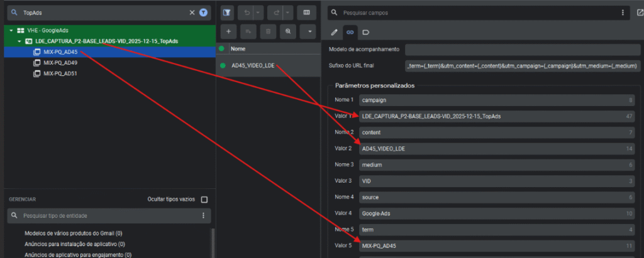The width and height of the screenshot is (644, 258).
Task: Switch to the pencil edit tab
Action: click(x=335, y=31)
